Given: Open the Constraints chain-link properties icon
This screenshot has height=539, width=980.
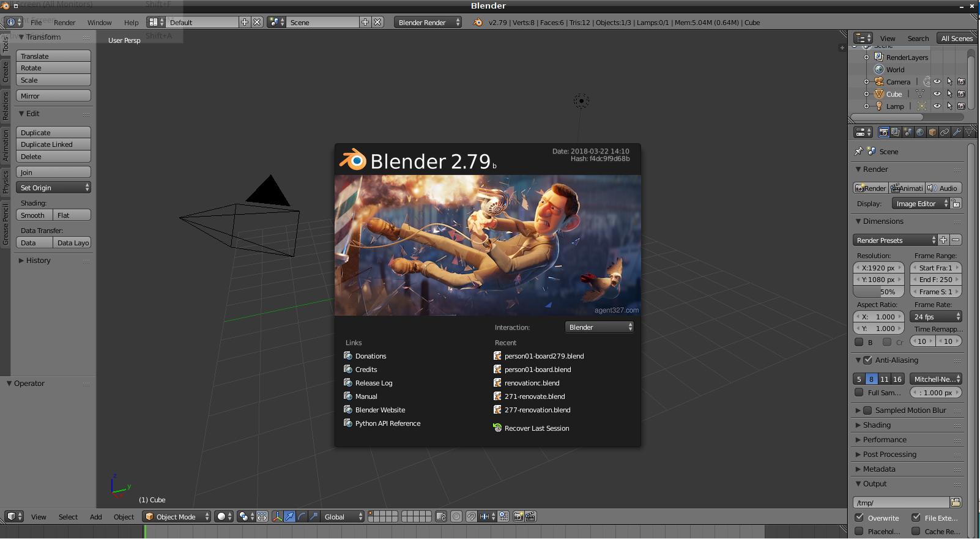Looking at the screenshot, I should coord(945,132).
